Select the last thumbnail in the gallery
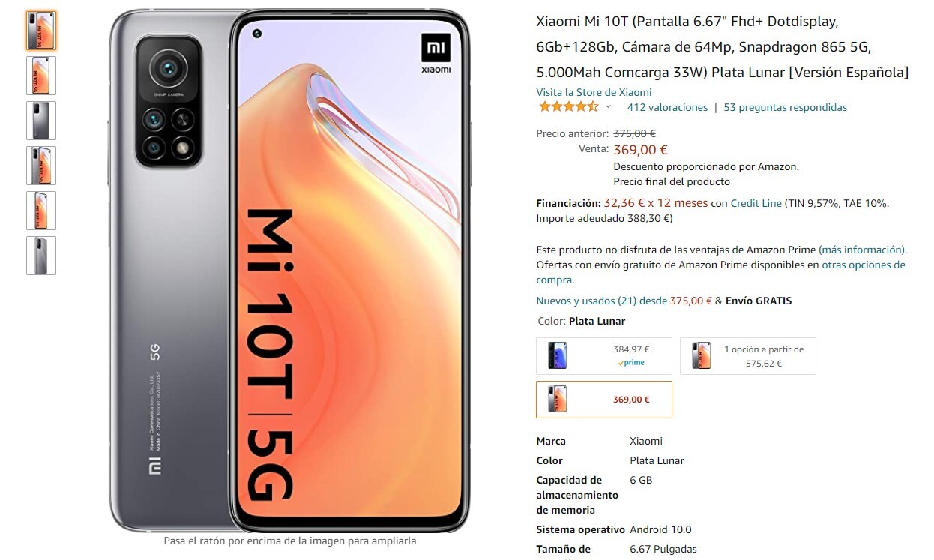This screenshot has height=560, width=934. 40,256
